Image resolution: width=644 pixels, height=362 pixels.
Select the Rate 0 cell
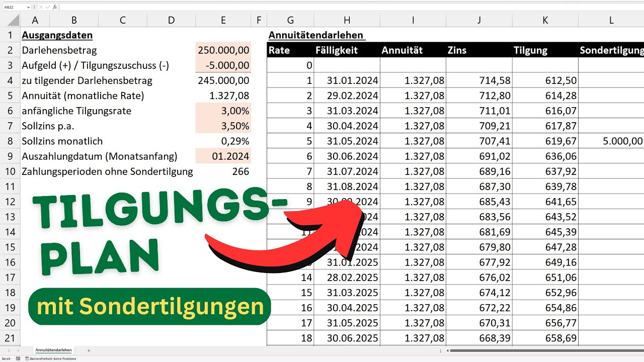point(290,65)
